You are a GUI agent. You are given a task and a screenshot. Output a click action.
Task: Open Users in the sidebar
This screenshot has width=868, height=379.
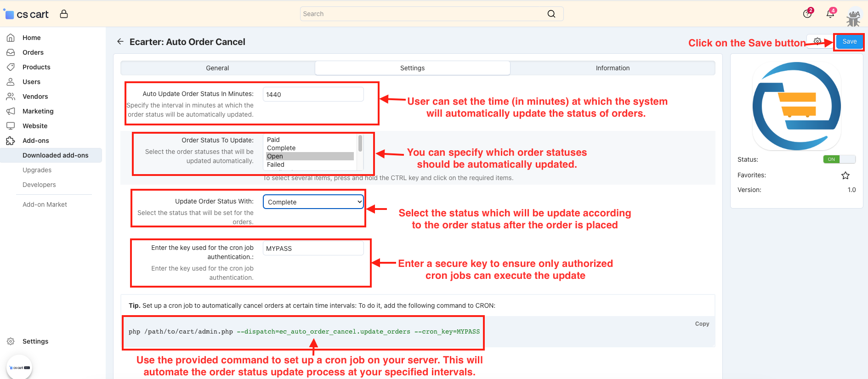click(x=31, y=82)
